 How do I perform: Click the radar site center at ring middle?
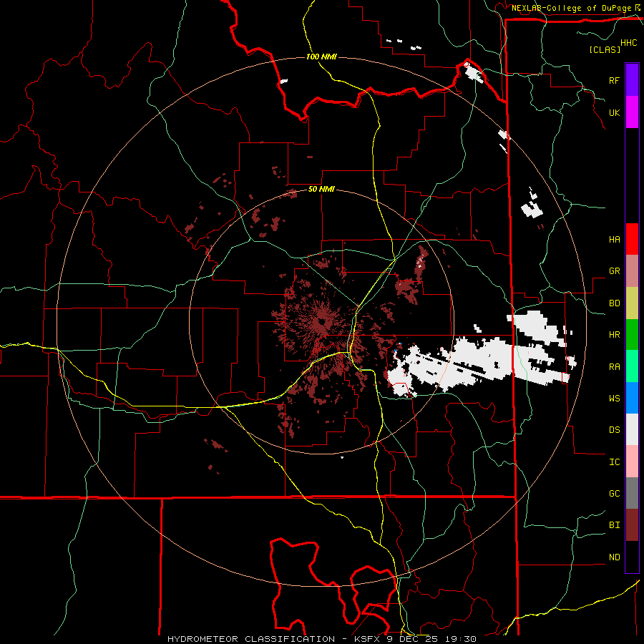(321, 321)
